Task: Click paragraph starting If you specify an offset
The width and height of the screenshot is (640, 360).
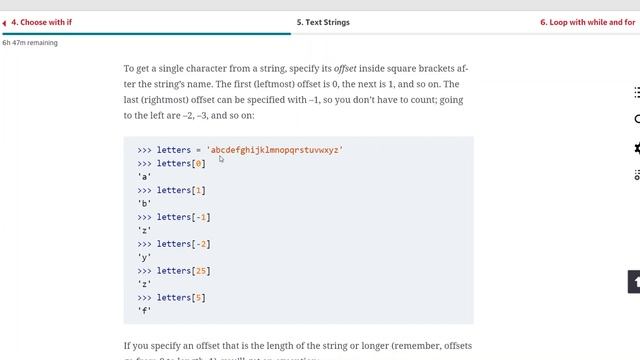Action: [x=298, y=350]
